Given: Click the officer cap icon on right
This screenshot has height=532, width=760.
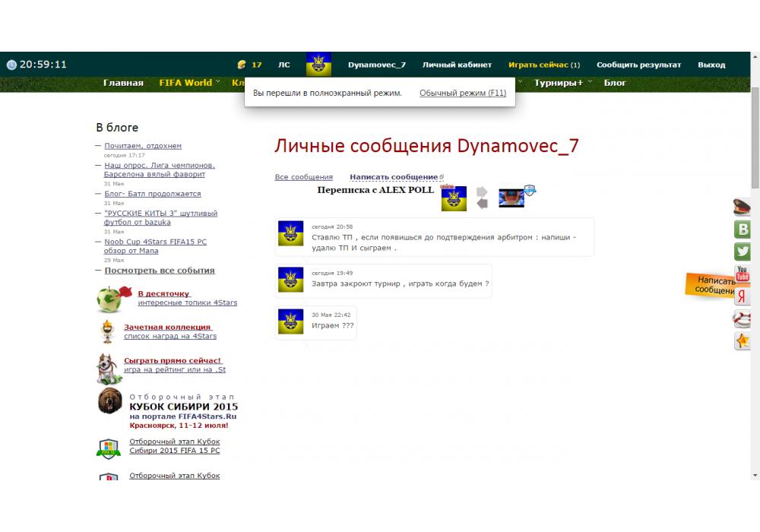Looking at the screenshot, I should pyautogui.click(x=743, y=207).
